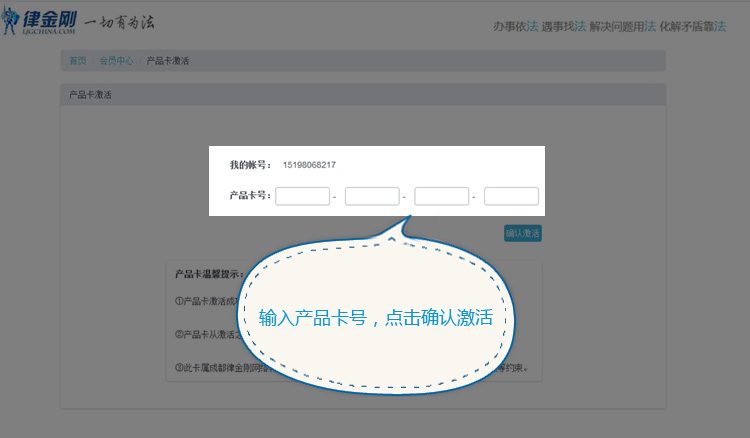Screen dimensions: 750x438
Task: Focus the second 产品卡号 input box
Action: point(372,196)
